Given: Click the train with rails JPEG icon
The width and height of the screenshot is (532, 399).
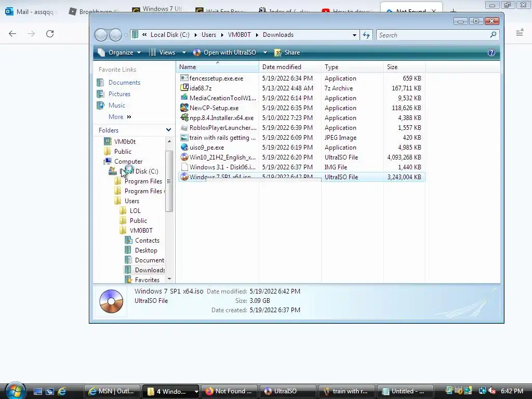Looking at the screenshot, I should pyautogui.click(x=184, y=137).
